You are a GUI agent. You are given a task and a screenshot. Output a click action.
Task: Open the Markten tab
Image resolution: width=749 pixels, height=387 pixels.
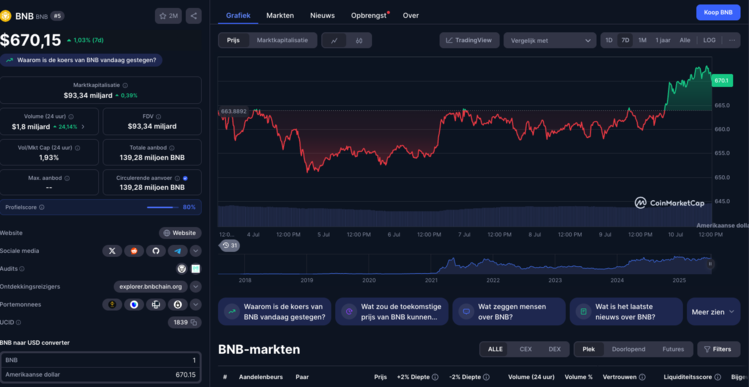pos(280,15)
